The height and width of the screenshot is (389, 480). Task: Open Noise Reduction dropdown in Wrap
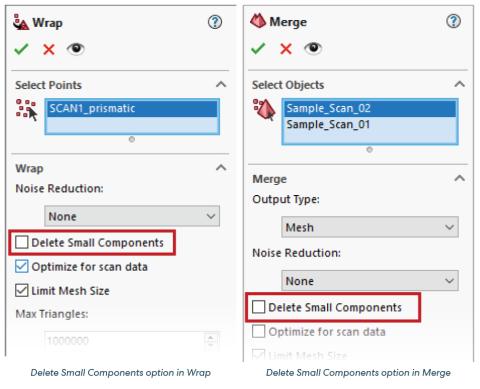tap(132, 216)
